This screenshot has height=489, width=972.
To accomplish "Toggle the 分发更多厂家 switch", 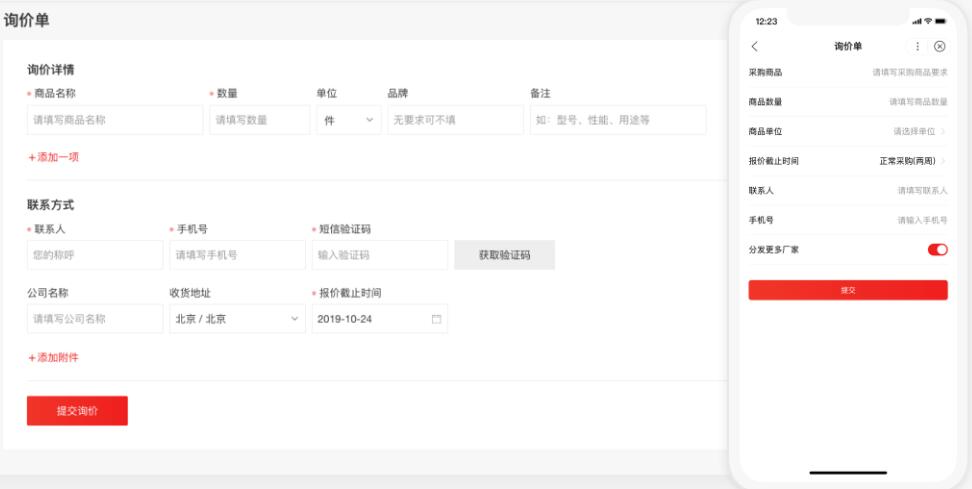I will point(937,249).
